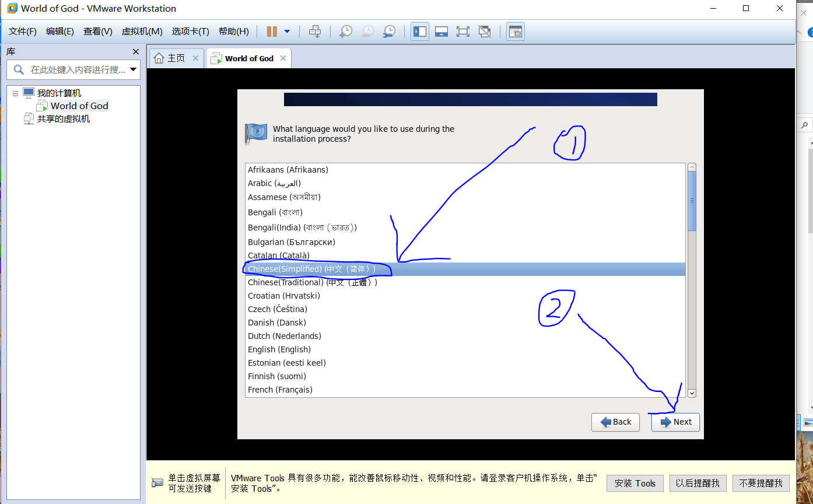Toggle the library sidebar view icon

420,32
